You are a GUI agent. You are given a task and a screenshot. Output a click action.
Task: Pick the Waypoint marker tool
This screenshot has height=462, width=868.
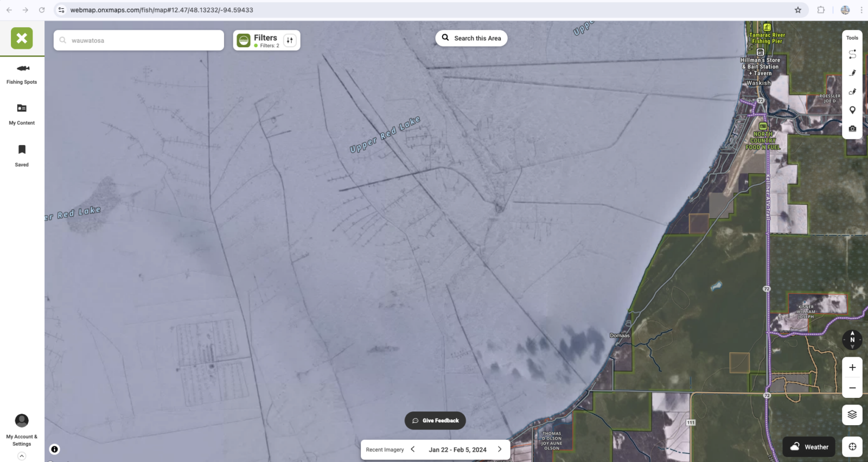[x=852, y=110]
